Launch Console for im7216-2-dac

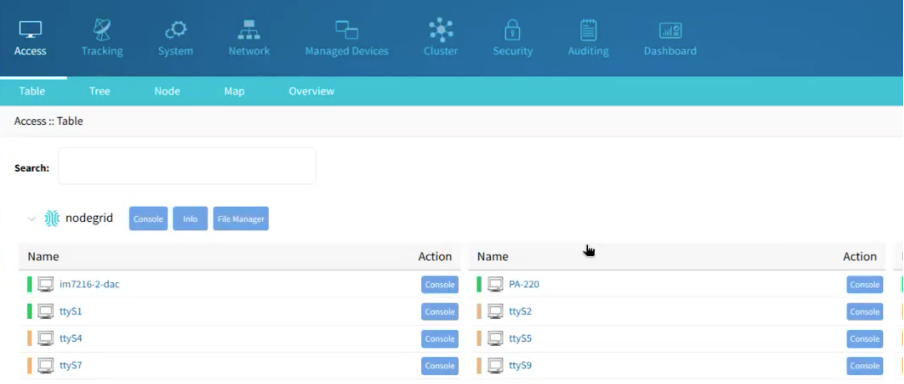click(439, 284)
